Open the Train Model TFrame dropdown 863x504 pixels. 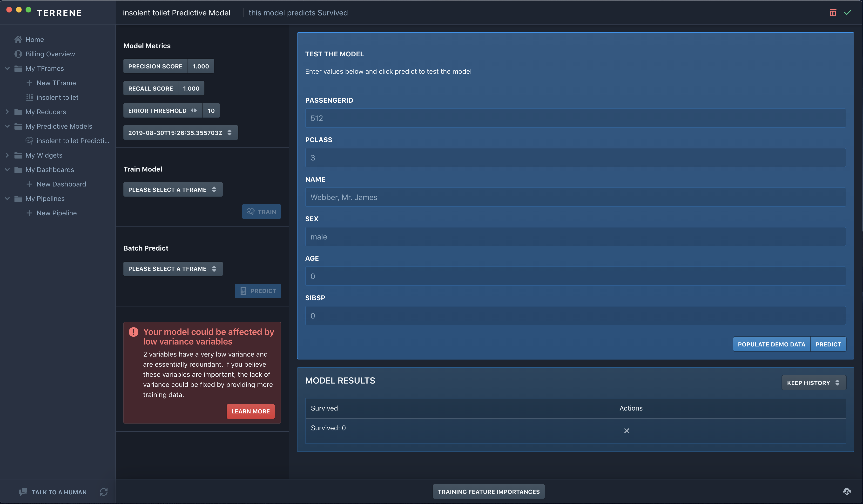point(173,190)
